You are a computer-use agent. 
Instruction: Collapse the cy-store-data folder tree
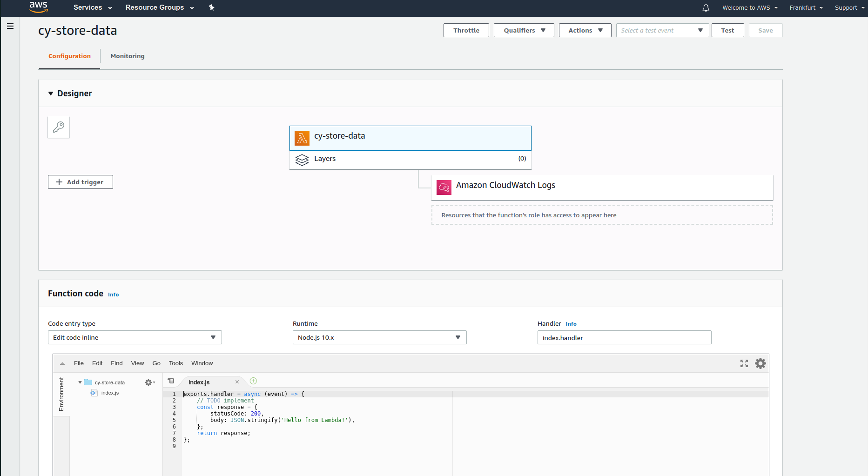(80, 382)
